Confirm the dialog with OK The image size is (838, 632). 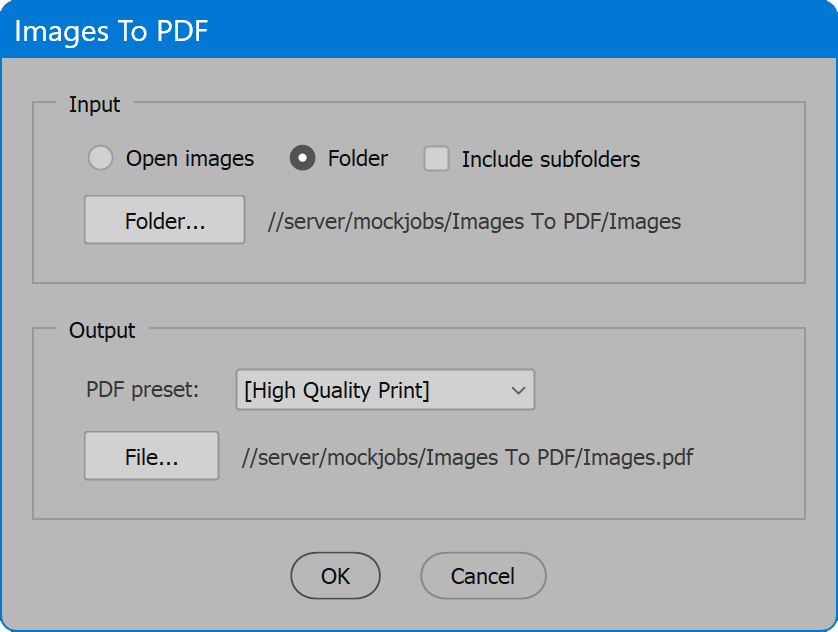tap(336, 575)
